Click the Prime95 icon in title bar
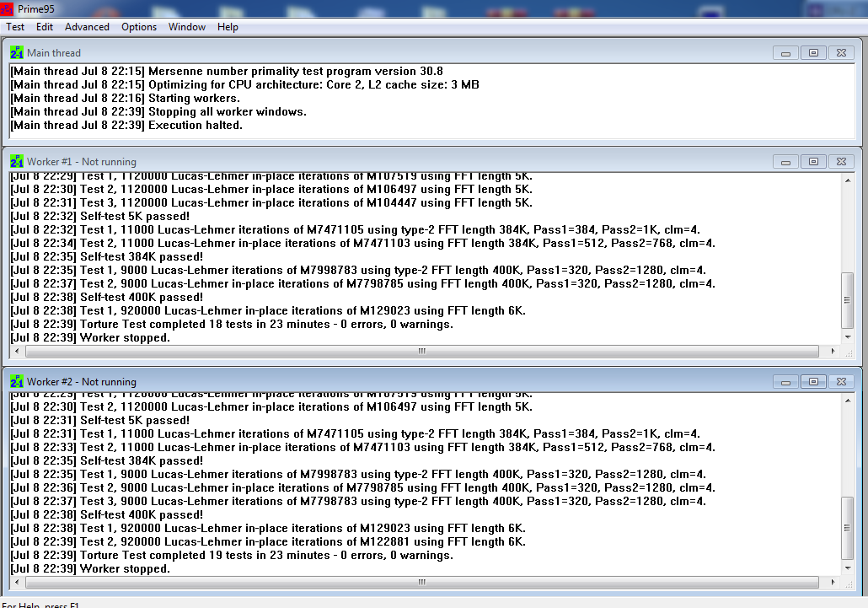The width and height of the screenshot is (868, 608). 7,9
